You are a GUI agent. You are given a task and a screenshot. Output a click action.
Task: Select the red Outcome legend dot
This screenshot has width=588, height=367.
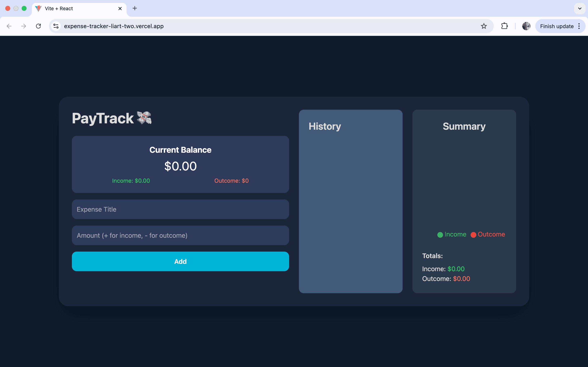coord(473,234)
